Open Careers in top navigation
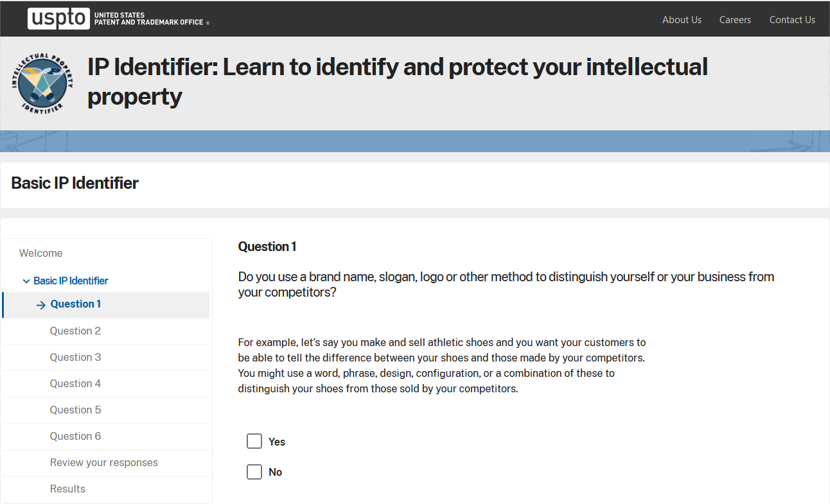 (x=735, y=20)
